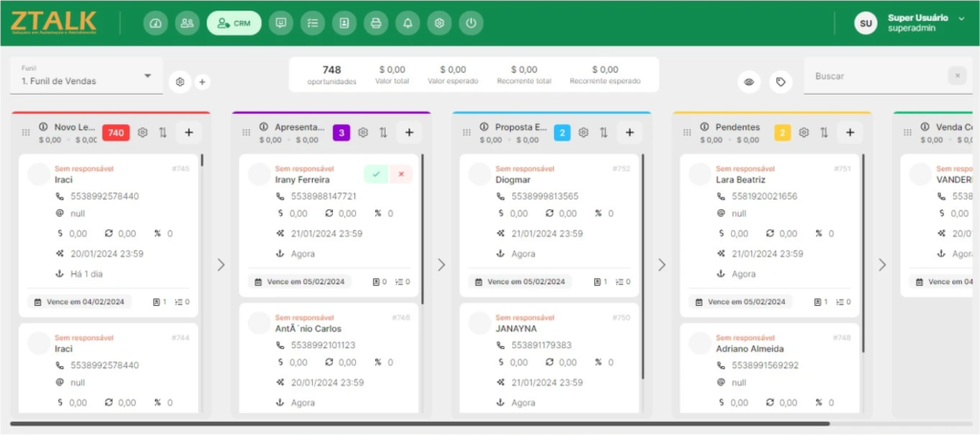This screenshot has height=435, width=980.
Task: Click Vence em 05/02/2024 on Diogmar card
Action: coord(520,281)
